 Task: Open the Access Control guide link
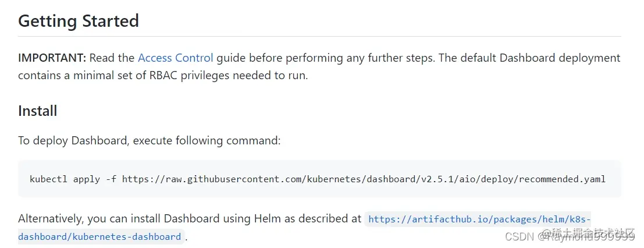coord(175,58)
